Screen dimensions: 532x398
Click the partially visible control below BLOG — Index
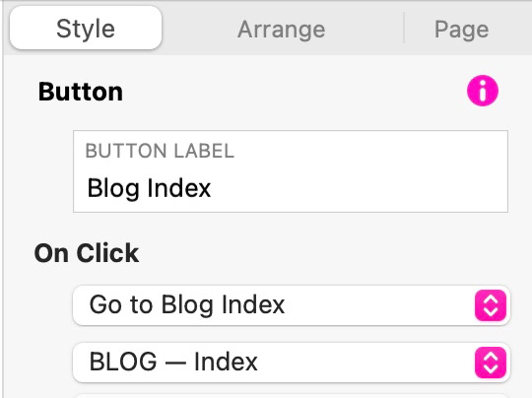[x=292, y=396]
